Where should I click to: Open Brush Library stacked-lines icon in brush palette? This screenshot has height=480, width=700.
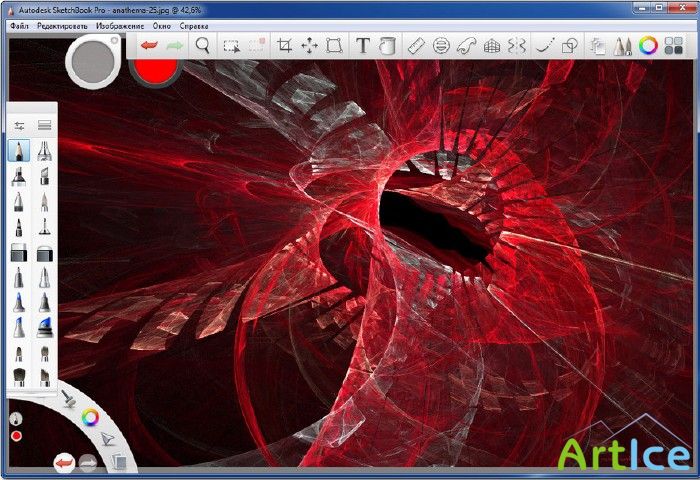(44, 125)
